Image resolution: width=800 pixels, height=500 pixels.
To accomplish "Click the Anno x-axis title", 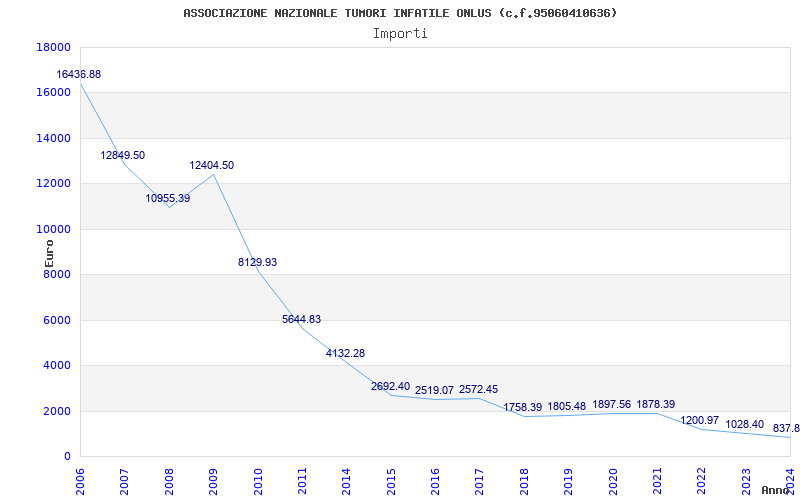I will point(774,490).
